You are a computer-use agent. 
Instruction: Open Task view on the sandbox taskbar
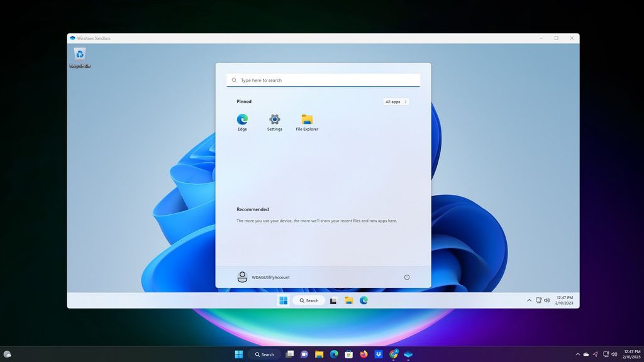[x=333, y=300]
